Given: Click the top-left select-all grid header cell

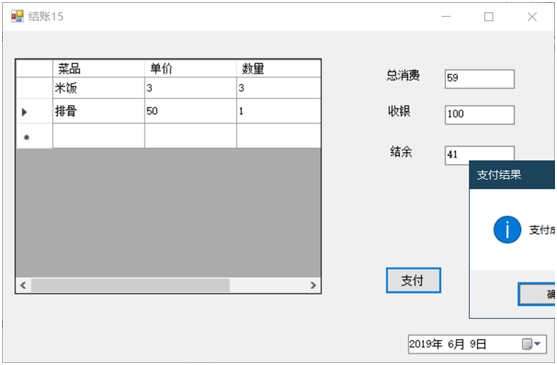Looking at the screenshot, I should [34, 69].
